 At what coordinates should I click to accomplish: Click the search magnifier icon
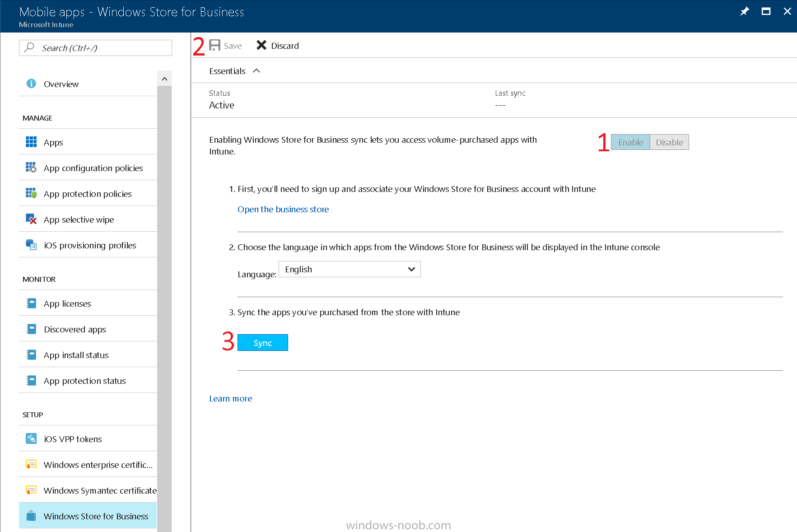(29, 47)
